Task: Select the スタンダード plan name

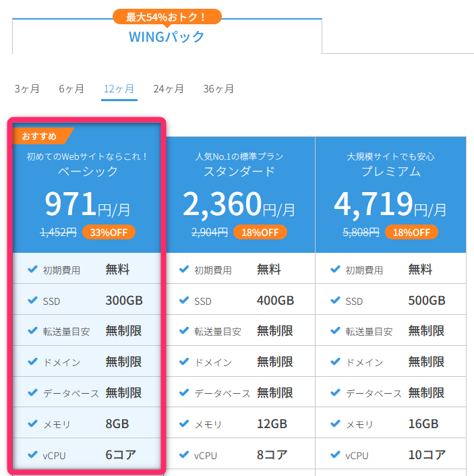Action: point(239,171)
